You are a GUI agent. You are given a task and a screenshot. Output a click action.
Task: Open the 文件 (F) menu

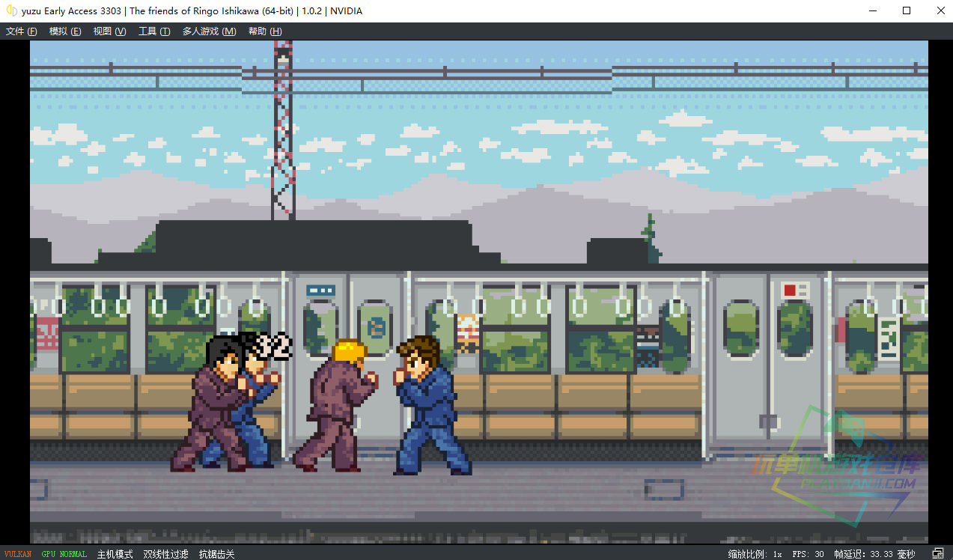click(22, 31)
